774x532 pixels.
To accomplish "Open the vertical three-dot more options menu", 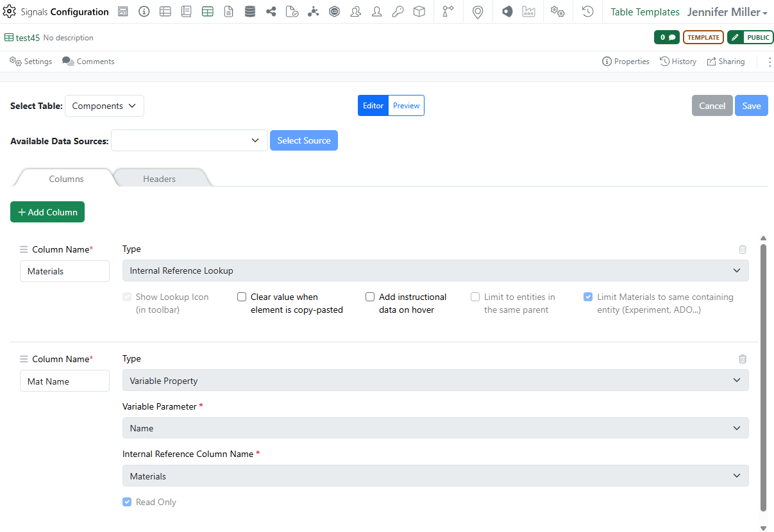I will (768, 62).
